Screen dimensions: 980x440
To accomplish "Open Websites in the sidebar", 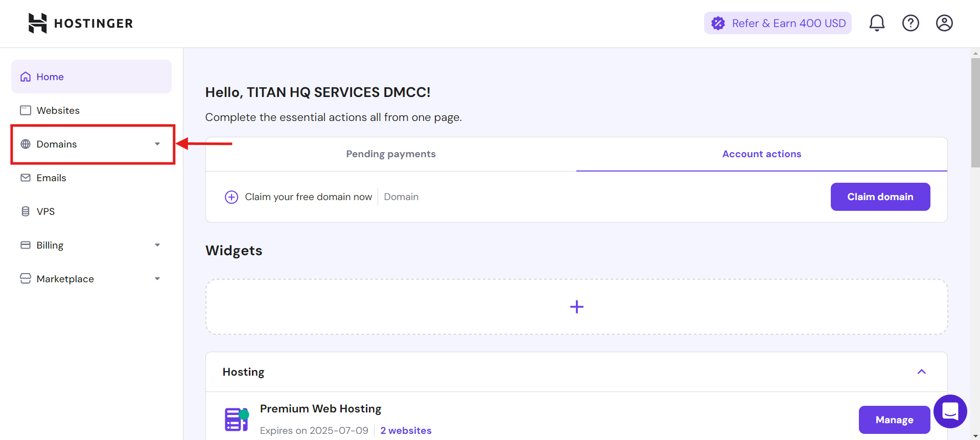I will point(91,110).
